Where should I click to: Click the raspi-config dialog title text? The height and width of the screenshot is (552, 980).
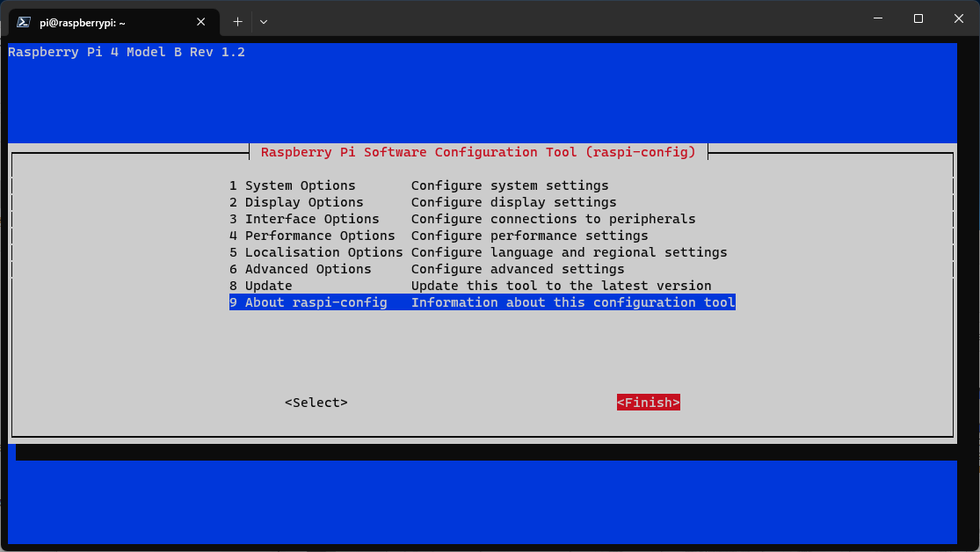pyautogui.click(x=478, y=152)
